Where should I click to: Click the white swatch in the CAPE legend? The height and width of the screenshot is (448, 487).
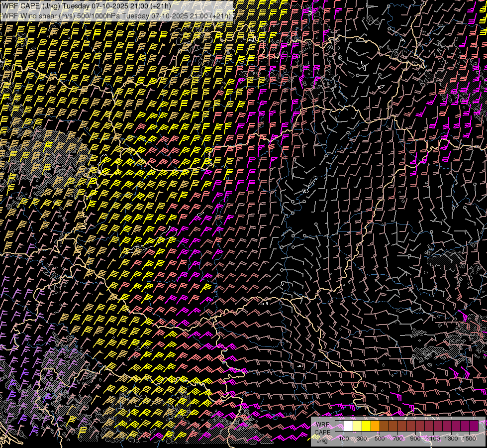tap(348, 426)
